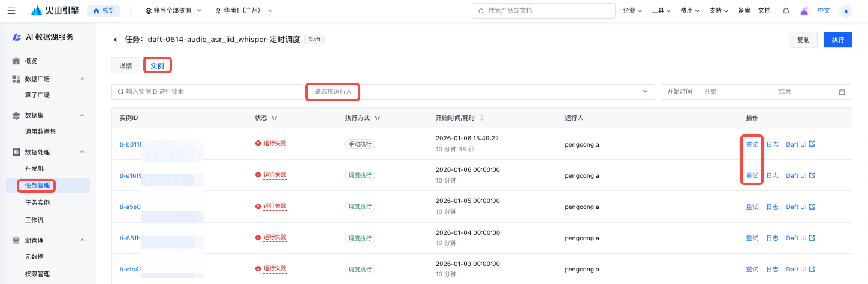
Task: Go back using the task title arrow
Action: pyautogui.click(x=115, y=40)
